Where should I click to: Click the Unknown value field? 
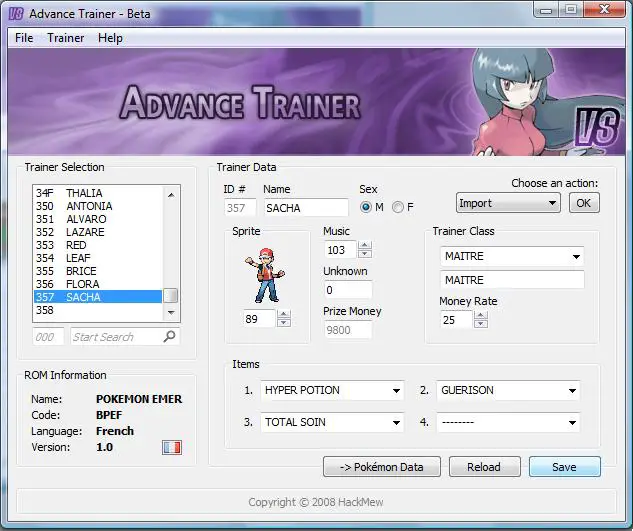[348, 290]
